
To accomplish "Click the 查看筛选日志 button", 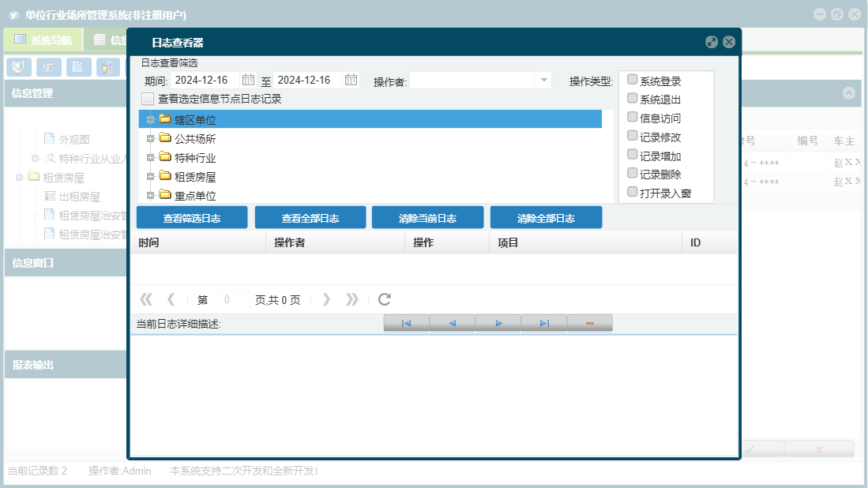I will coord(192,218).
